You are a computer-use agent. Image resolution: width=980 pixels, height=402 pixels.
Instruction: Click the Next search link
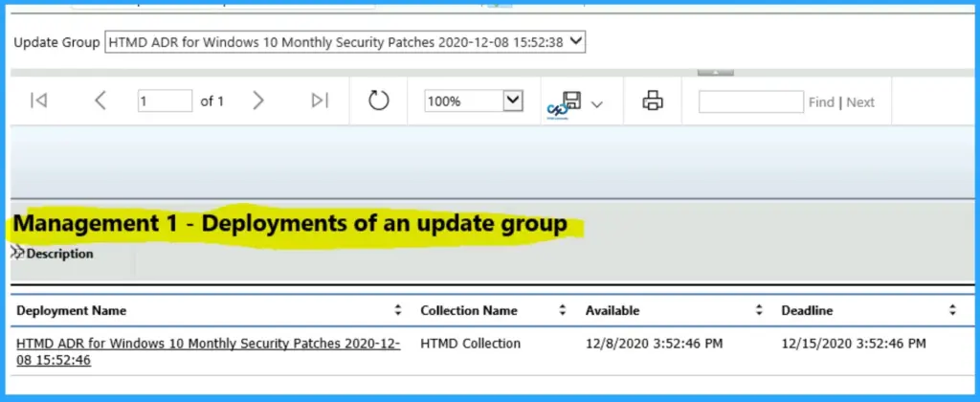(x=860, y=102)
